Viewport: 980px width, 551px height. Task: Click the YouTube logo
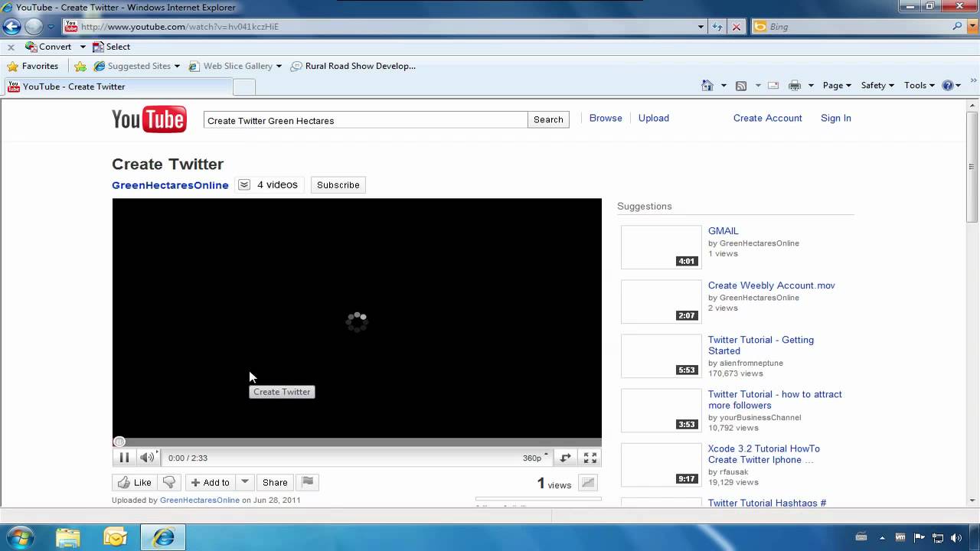149,119
